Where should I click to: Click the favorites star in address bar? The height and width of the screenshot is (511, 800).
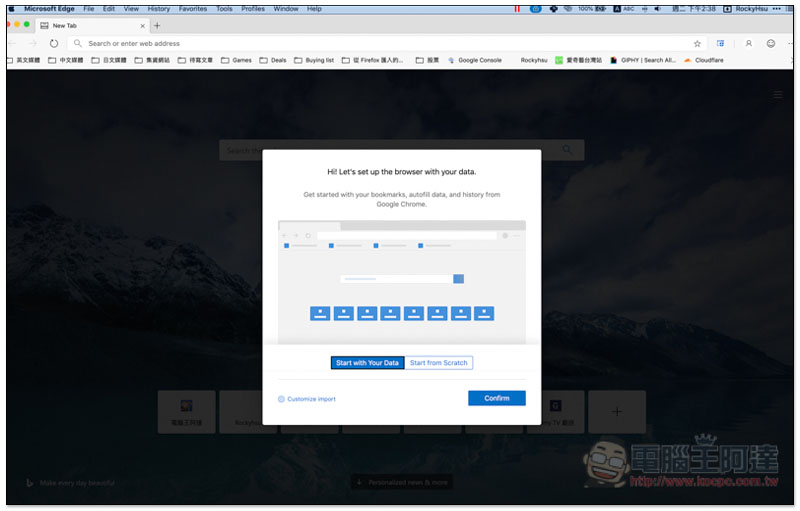click(697, 44)
